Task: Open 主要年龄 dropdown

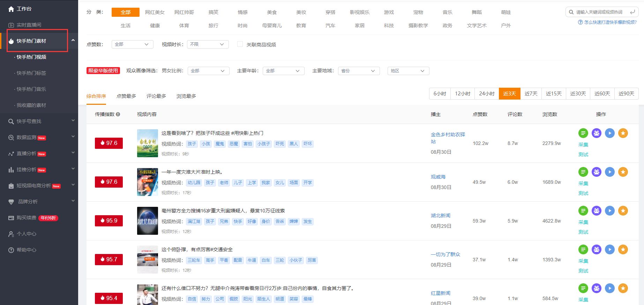Action: click(x=284, y=71)
